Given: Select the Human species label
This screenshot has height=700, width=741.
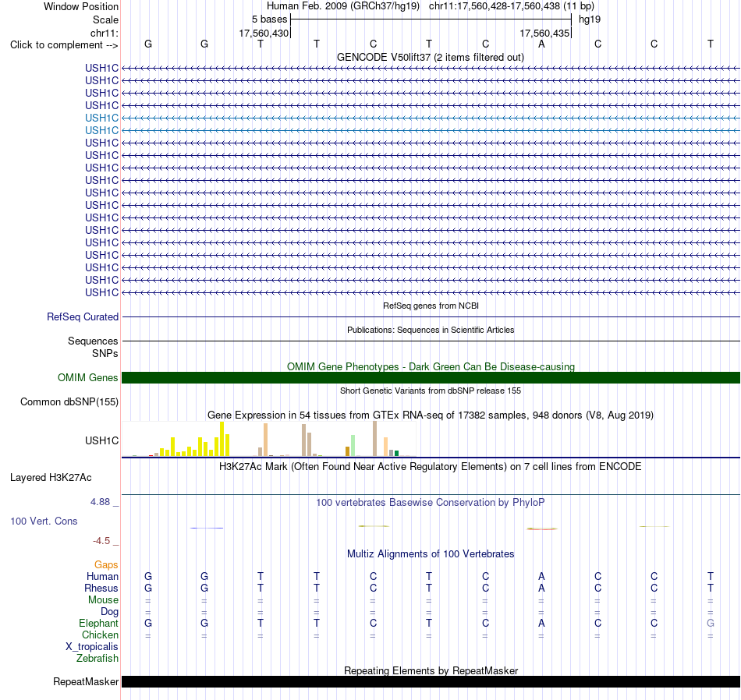Looking at the screenshot, I should click(x=102, y=577).
